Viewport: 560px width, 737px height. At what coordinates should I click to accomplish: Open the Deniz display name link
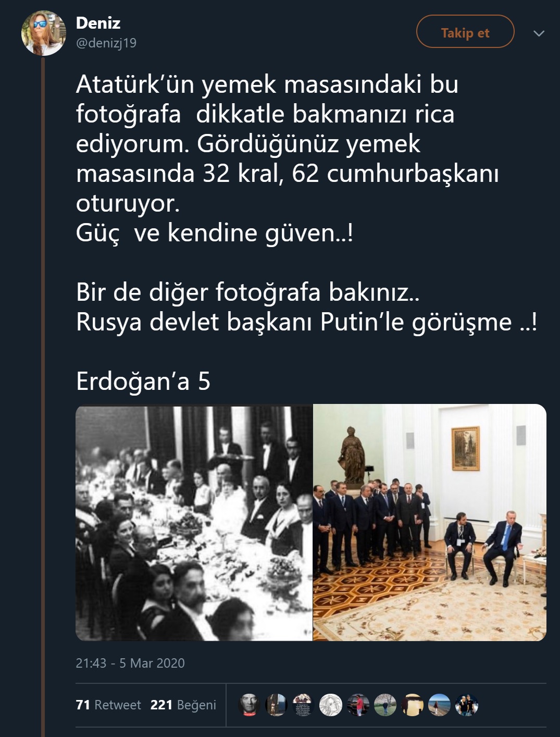tap(98, 23)
